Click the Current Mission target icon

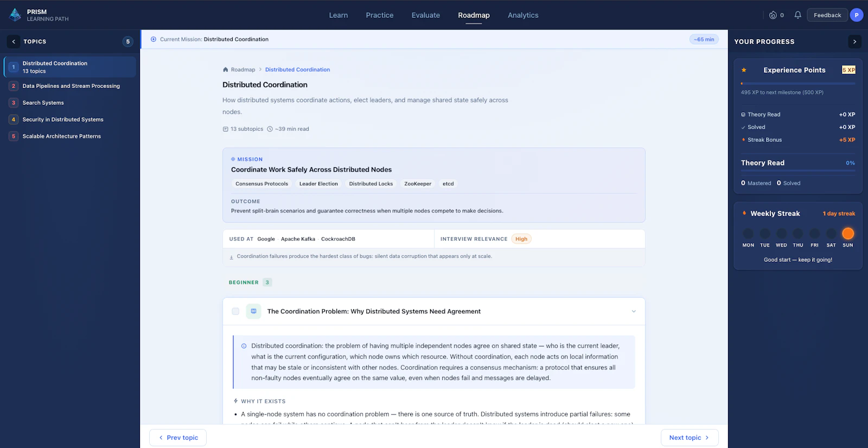[x=154, y=39]
